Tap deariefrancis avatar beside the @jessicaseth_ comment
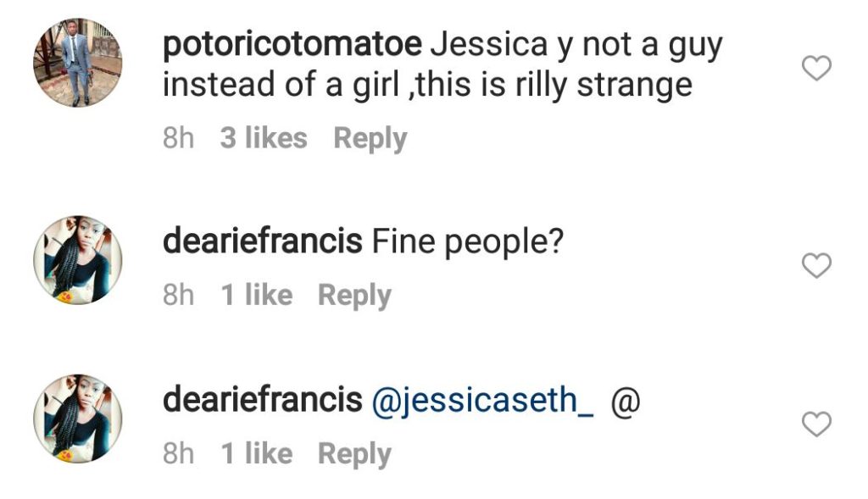The image size is (868, 499). (x=77, y=419)
